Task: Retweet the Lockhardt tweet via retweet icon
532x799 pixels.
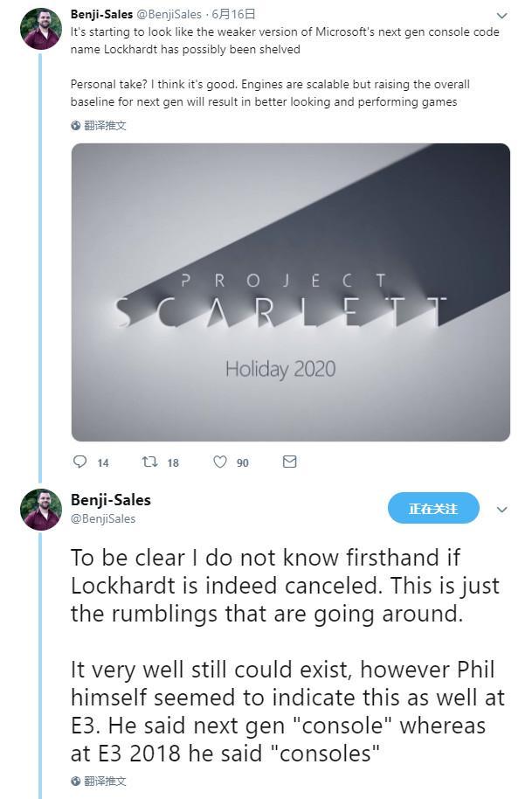Action: 149,462
